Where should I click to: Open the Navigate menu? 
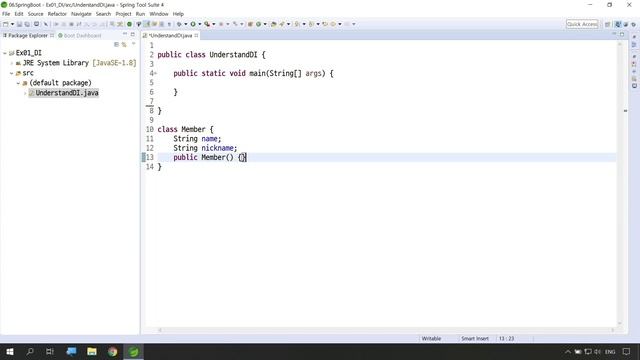pos(81,14)
